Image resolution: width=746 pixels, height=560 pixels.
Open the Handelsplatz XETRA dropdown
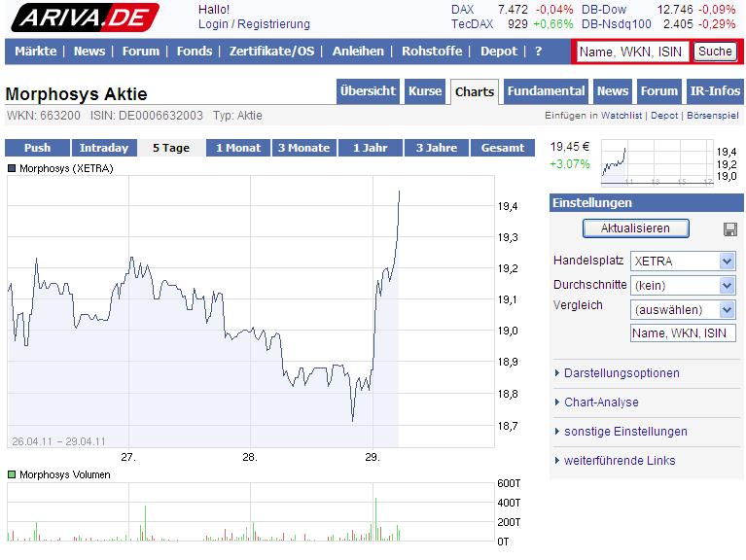tap(683, 261)
